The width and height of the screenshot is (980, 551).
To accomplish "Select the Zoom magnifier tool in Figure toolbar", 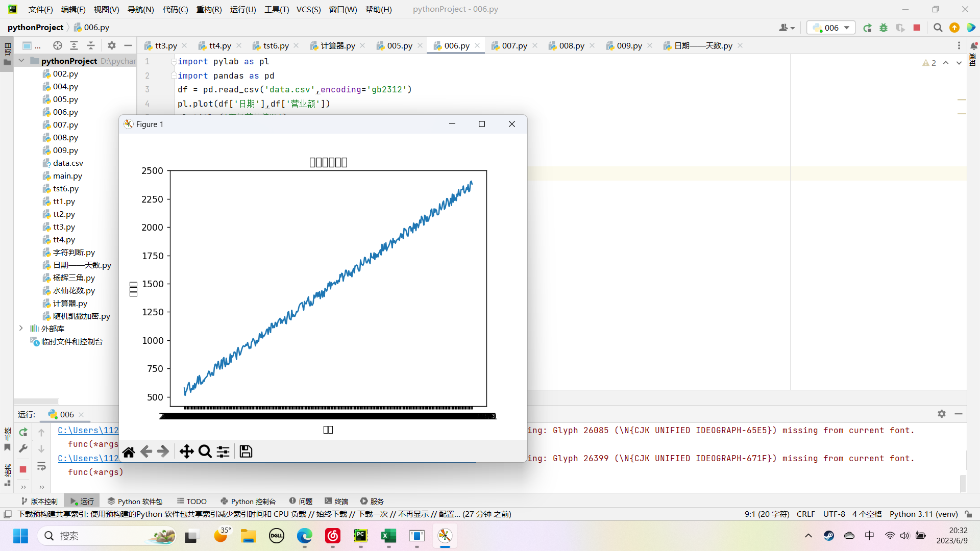I will [205, 452].
